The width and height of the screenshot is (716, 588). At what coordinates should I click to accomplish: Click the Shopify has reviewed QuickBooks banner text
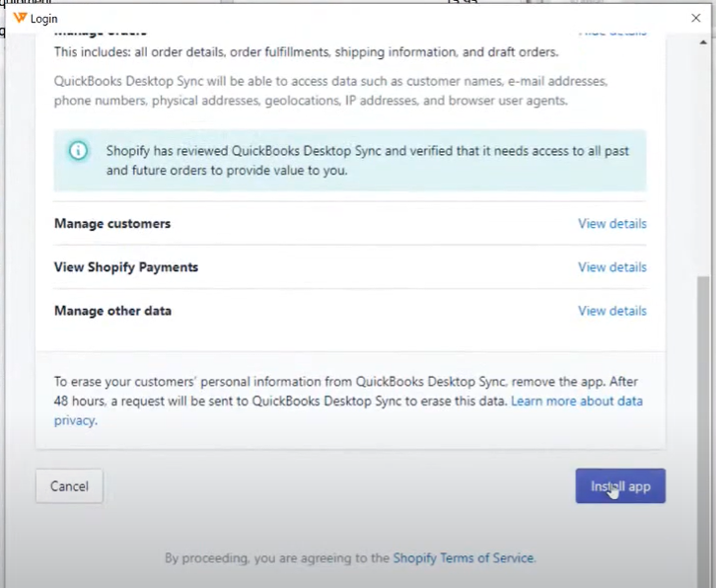click(x=368, y=161)
